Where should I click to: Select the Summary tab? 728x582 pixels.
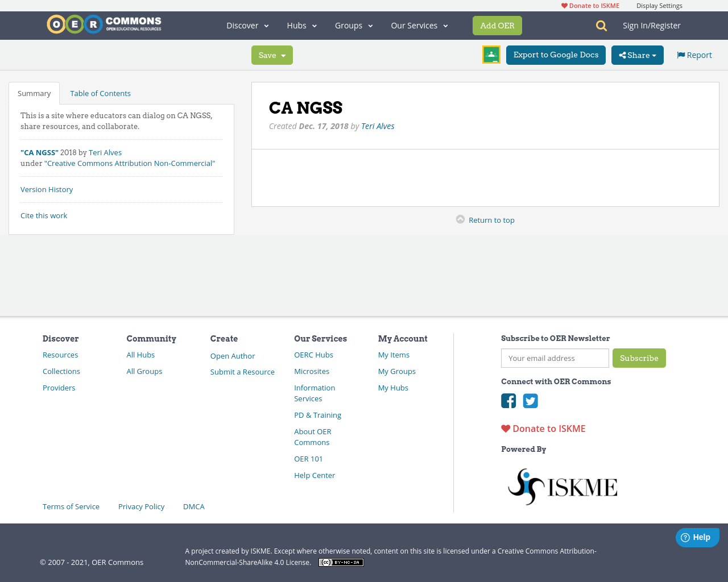coord(34,93)
